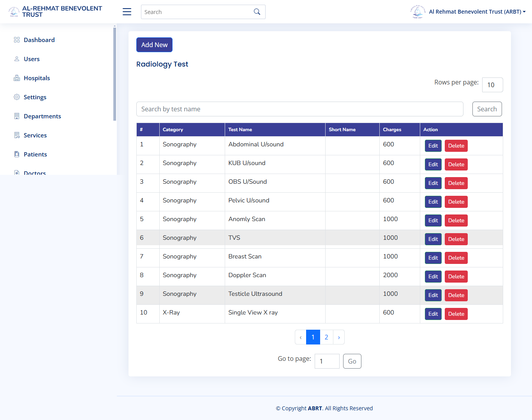Toggle the sidebar with the hamburger menu

pyautogui.click(x=127, y=12)
